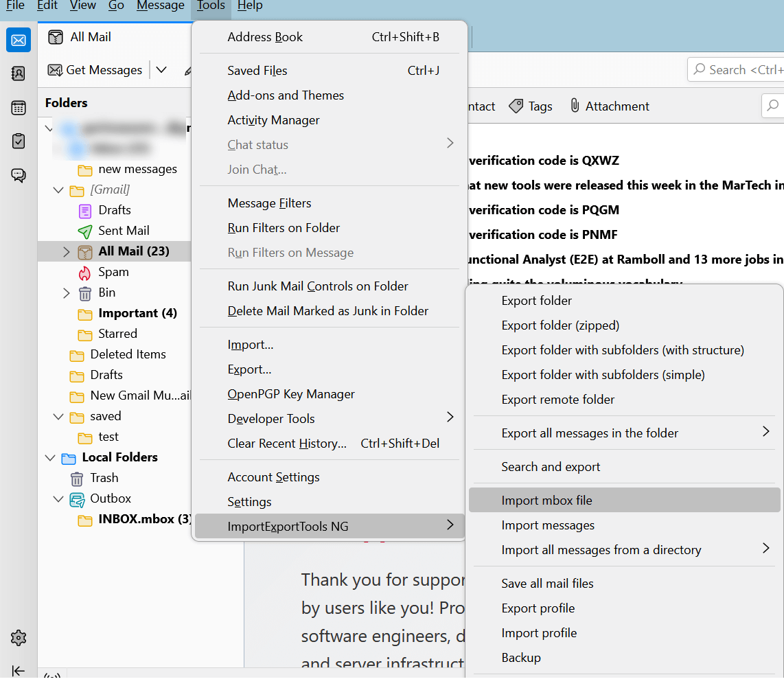This screenshot has width=784, height=688.
Task: Open Message Filters
Action: pyautogui.click(x=330, y=203)
